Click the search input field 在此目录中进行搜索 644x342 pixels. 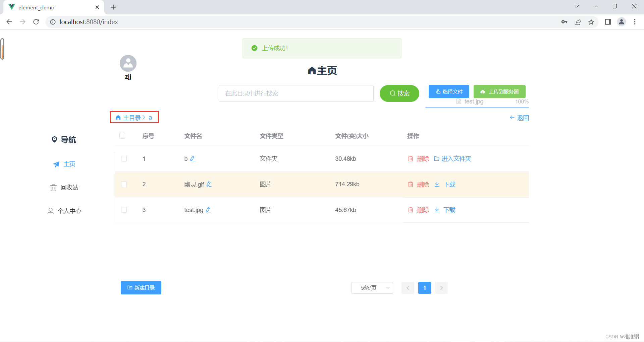click(296, 93)
